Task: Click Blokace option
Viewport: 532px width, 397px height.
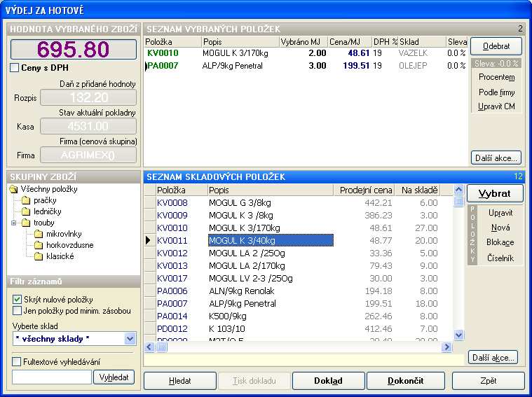Action: pyautogui.click(x=500, y=242)
